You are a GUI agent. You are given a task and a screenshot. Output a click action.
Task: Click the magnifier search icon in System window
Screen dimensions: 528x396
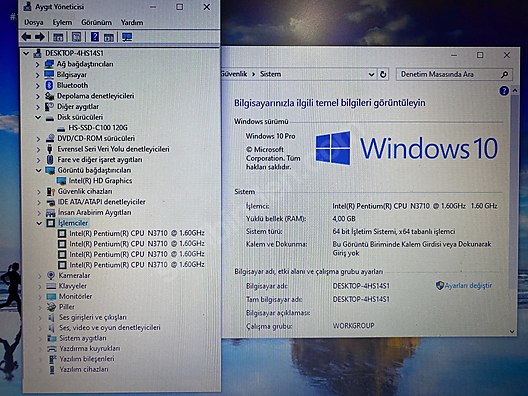tap(504, 74)
